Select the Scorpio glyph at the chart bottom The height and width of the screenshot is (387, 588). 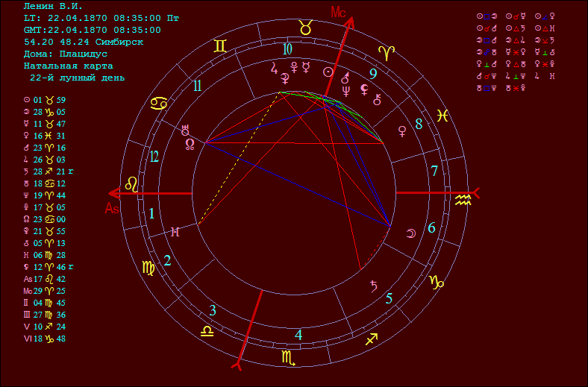(x=289, y=359)
